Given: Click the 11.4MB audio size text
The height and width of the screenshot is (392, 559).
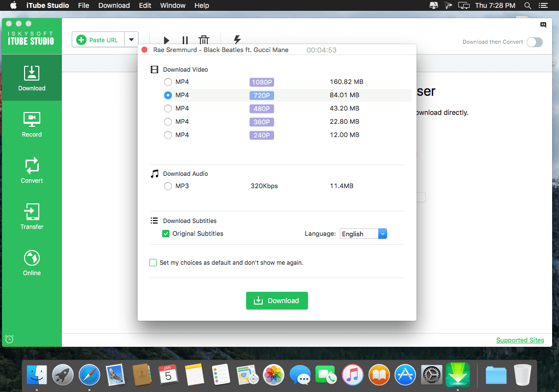Looking at the screenshot, I should (341, 186).
